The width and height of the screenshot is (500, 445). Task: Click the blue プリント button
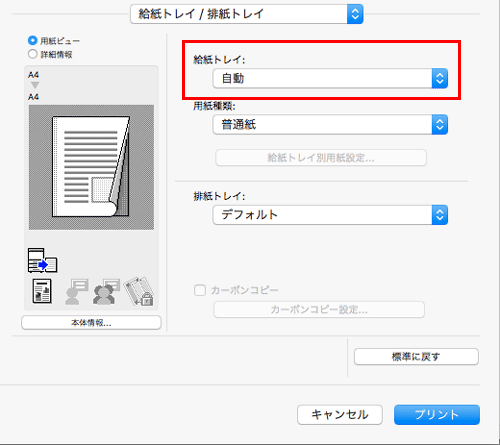(437, 415)
